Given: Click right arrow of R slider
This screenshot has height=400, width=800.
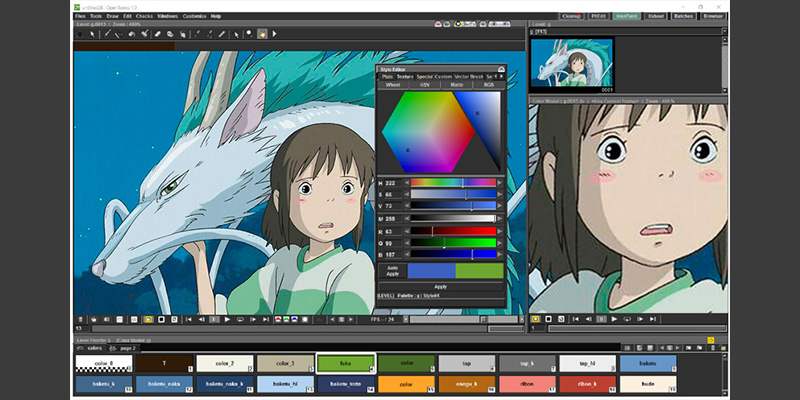Looking at the screenshot, I should point(500,231).
